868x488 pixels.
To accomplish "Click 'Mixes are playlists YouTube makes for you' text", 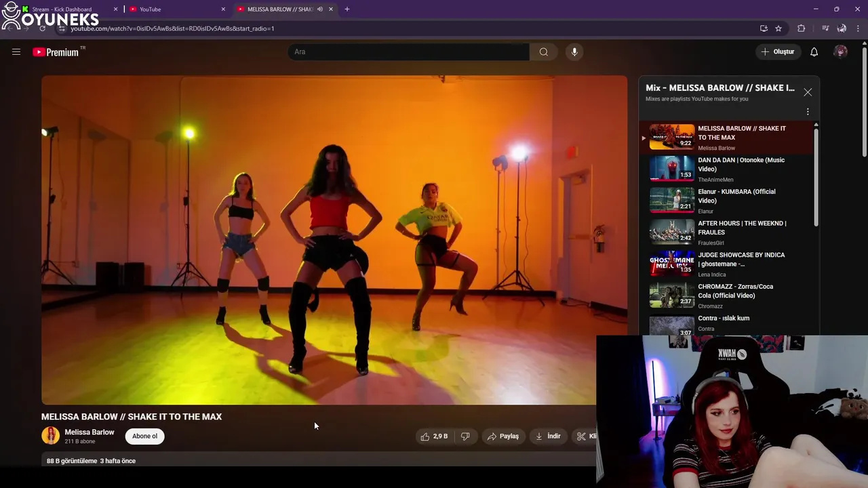I will pyautogui.click(x=697, y=99).
